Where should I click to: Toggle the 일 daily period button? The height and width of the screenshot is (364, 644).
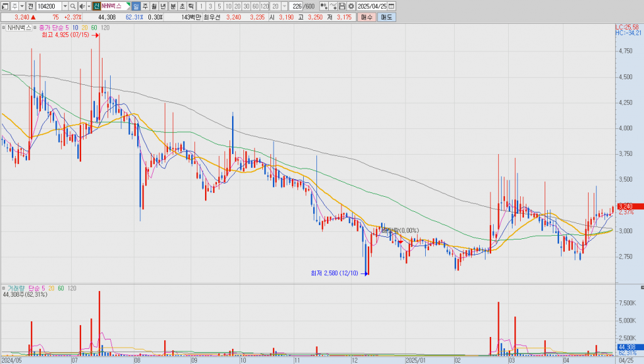point(136,6)
